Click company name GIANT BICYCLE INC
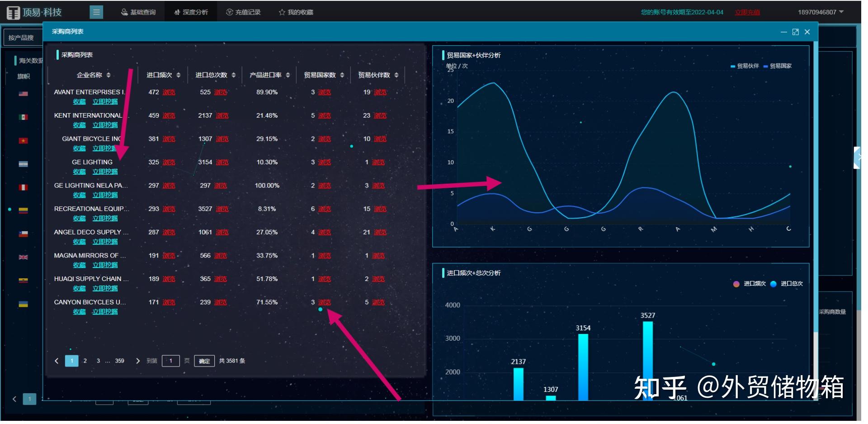Viewport: 868px width, 424px height. (92, 139)
